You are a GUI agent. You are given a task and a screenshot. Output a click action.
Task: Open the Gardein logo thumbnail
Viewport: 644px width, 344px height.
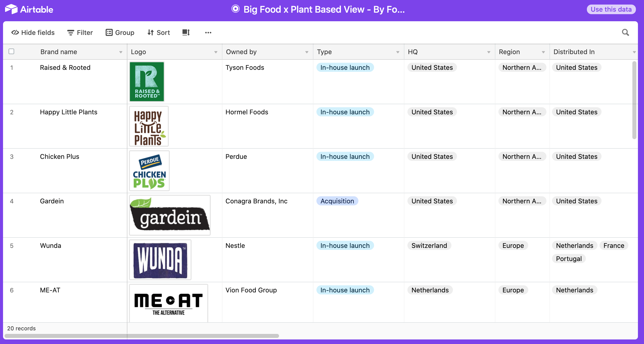pos(170,215)
